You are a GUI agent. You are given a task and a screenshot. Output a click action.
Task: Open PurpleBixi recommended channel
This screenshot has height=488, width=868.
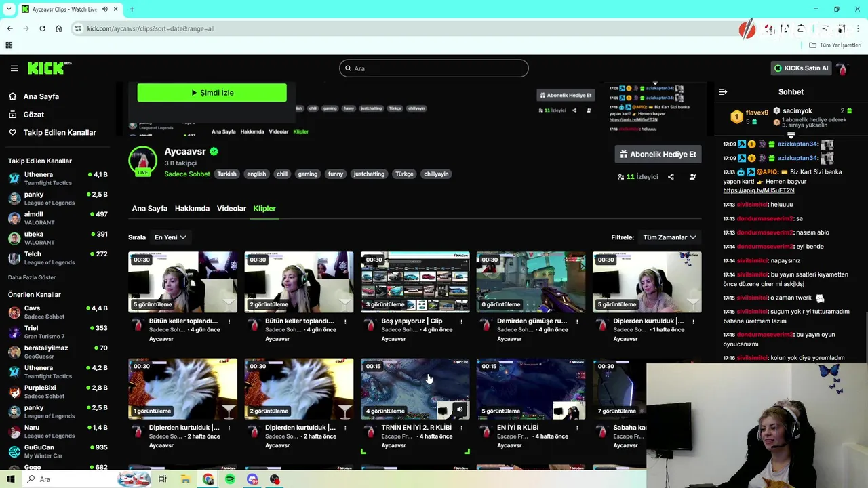58,392
